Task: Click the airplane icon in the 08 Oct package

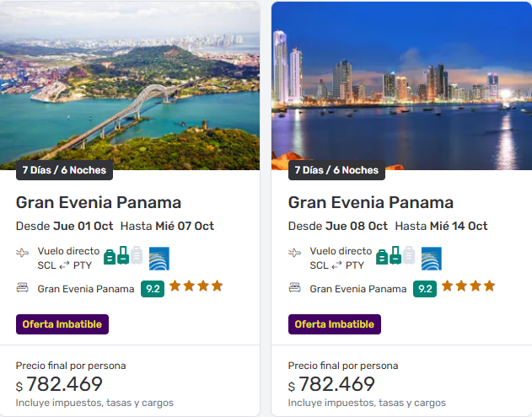Action: [295, 253]
